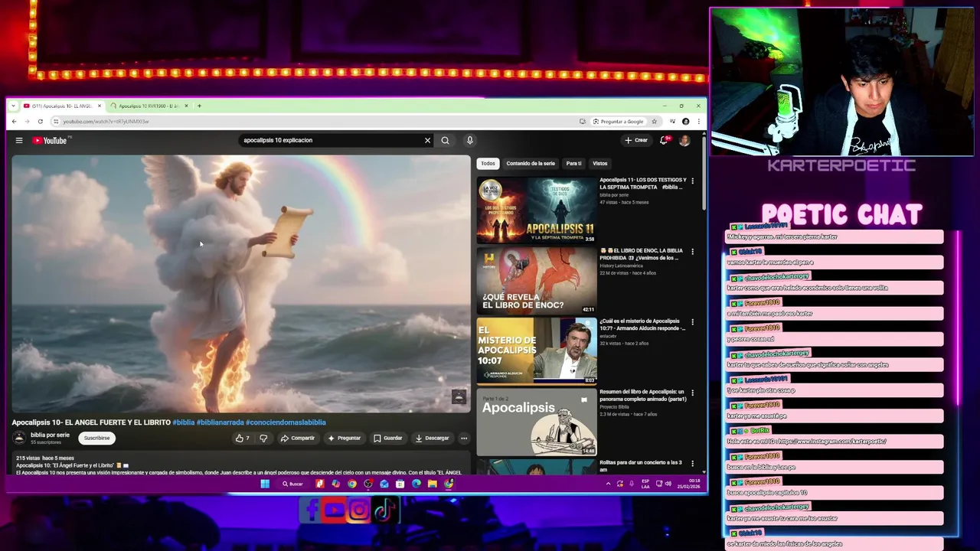Open options for Rolitas para dar un concierto
Screen dimensions: 980x551
point(692,463)
